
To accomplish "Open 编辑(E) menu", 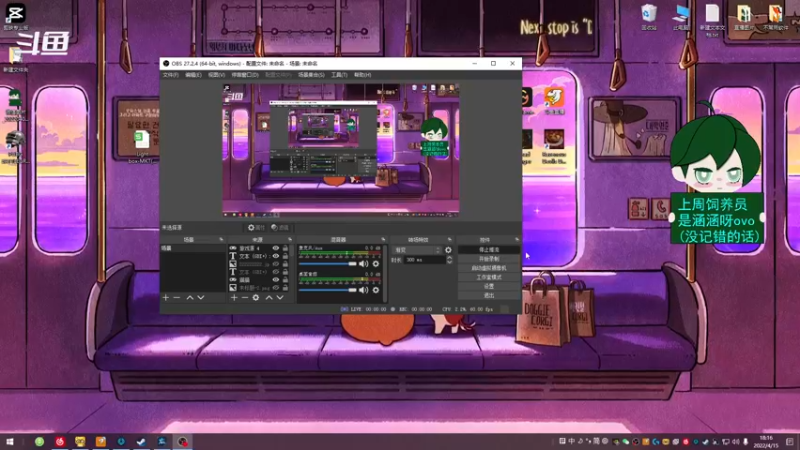I will [193, 75].
